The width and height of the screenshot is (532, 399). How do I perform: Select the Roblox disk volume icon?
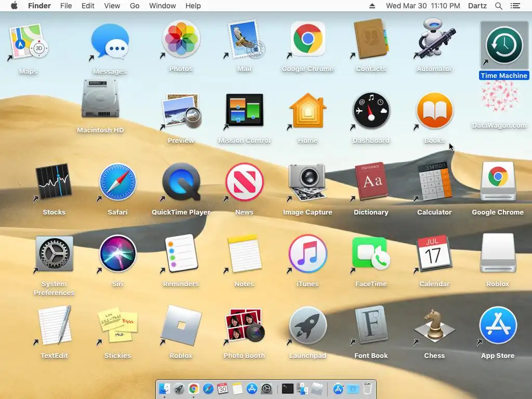pyautogui.click(x=498, y=253)
